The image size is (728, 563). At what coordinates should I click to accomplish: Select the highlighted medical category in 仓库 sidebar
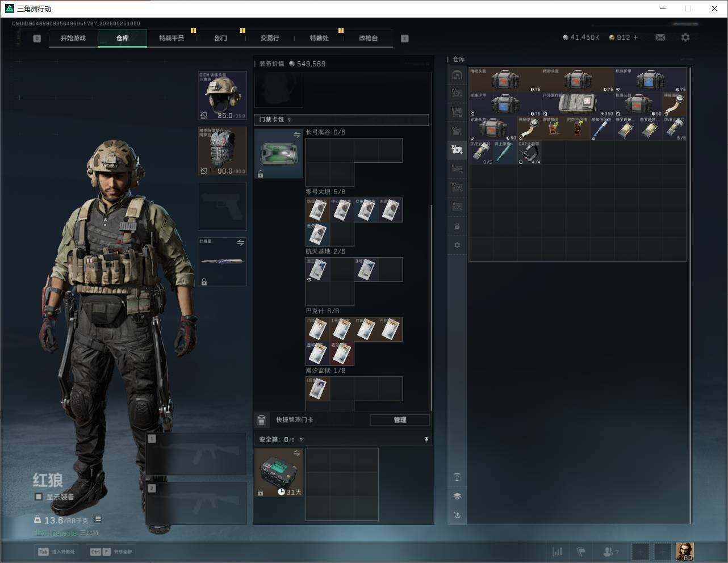point(457,149)
